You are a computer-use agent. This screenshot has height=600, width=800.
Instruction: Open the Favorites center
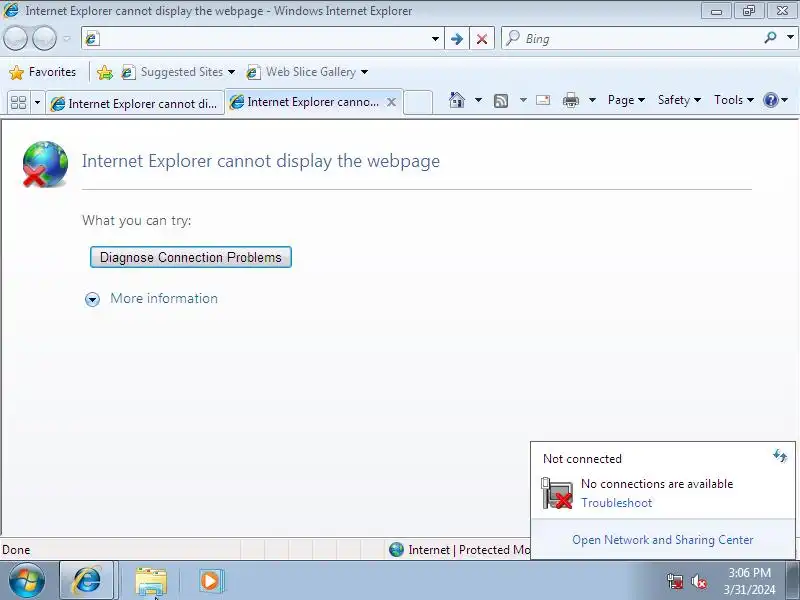tap(43, 72)
